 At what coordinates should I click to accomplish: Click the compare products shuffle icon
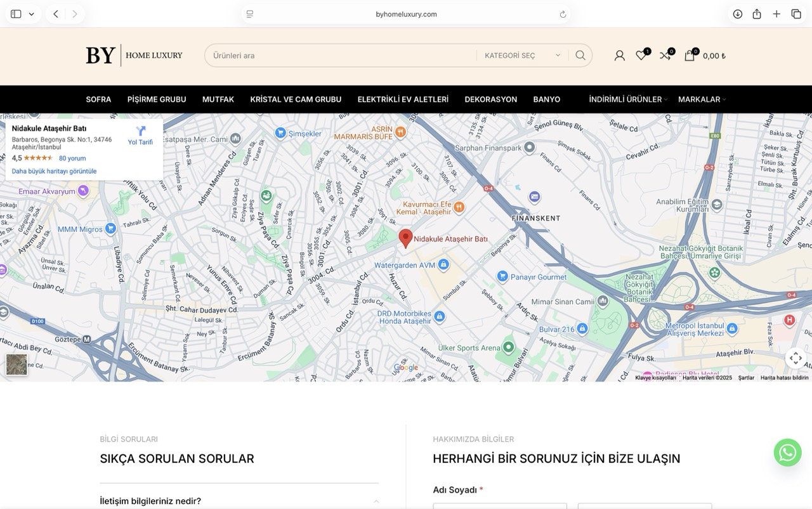pos(665,56)
